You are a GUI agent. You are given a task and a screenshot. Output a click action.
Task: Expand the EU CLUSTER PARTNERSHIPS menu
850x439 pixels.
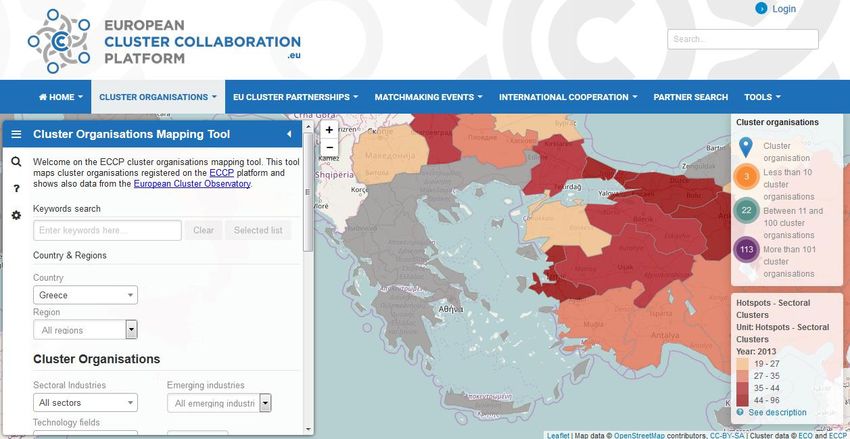click(295, 97)
